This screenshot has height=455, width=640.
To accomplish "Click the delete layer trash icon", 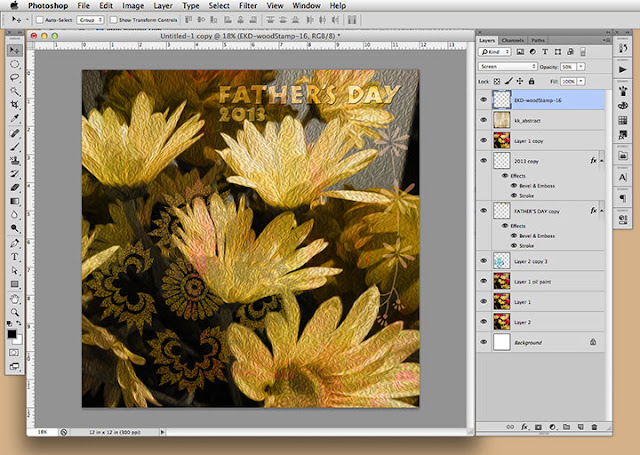I will coord(595,426).
